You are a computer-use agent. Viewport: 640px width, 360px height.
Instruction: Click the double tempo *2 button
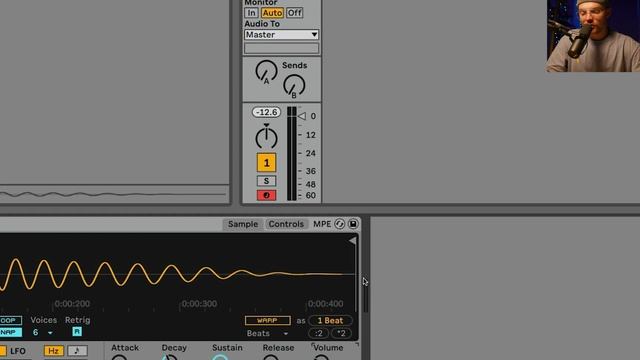(x=341, y=333)
